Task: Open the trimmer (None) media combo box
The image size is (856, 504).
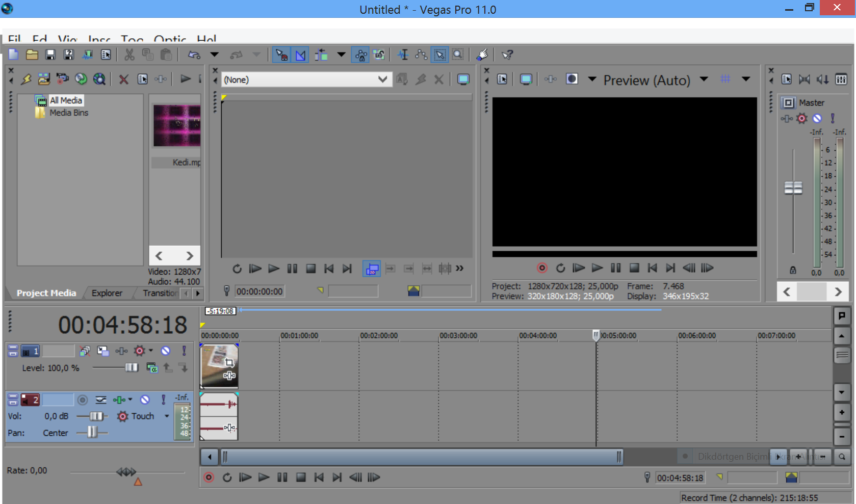Action: (306, 79)
